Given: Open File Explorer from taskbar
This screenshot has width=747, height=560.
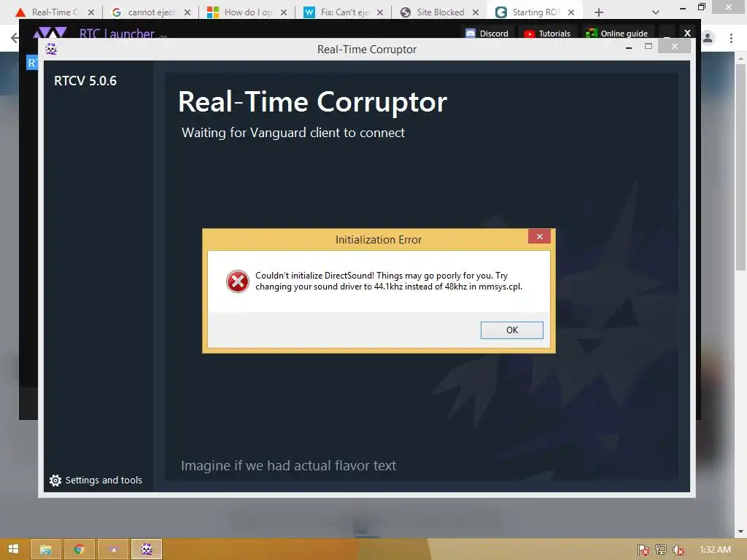Looking at the screenshot, I should click(46, 550).
